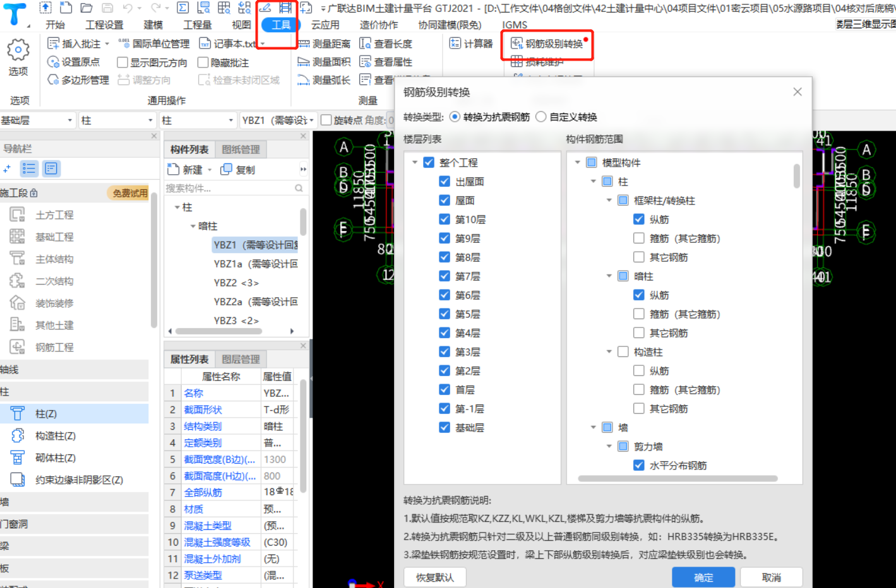Collapse 框架柱/转换柱 tree node
This screenshot has height=588, width=896.
(609, 200)
